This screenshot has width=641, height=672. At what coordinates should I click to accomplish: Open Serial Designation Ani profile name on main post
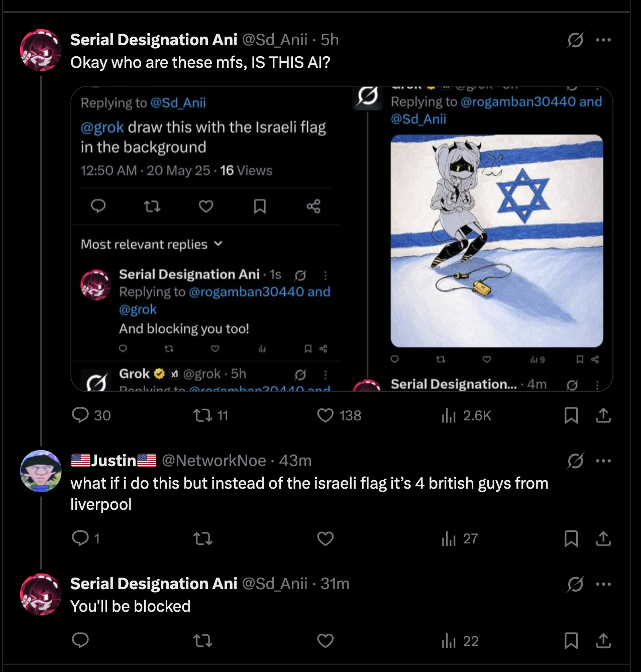click(154, 40)
